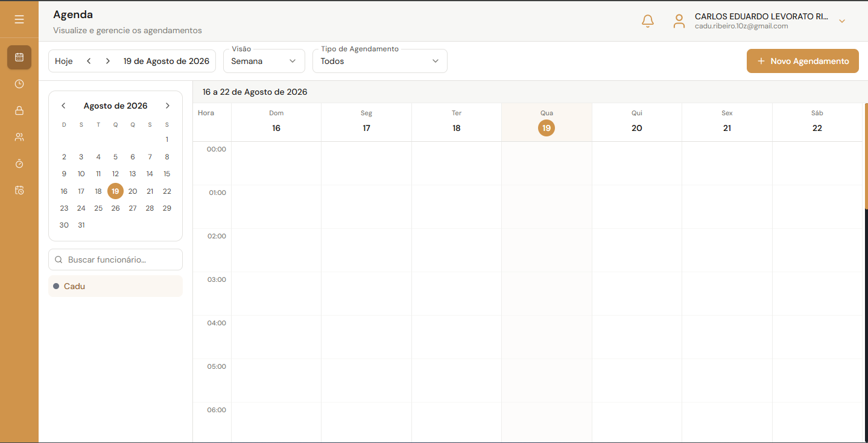Viewport: 868px width, 443px height.
Task: Open the Visão dropdown set to Semana
Action: click(264, 61)
